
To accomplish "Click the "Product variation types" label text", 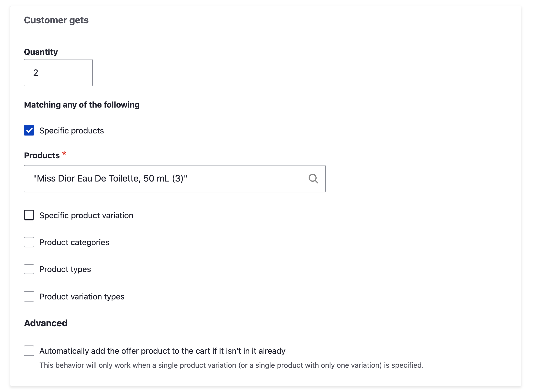I will click(x=82, y=297).
